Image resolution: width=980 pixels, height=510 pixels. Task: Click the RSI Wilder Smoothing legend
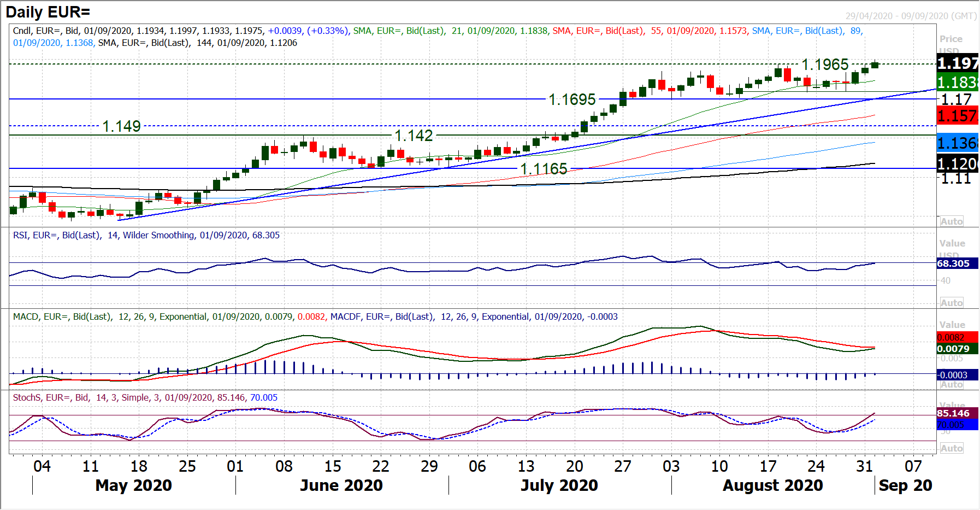click(146, 235)
